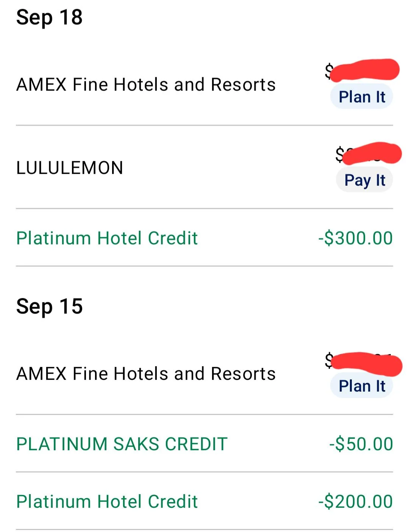The image size is (409, 532).
Task: Open the LULULEMON transaction
Action: click(x=70, y=168)
